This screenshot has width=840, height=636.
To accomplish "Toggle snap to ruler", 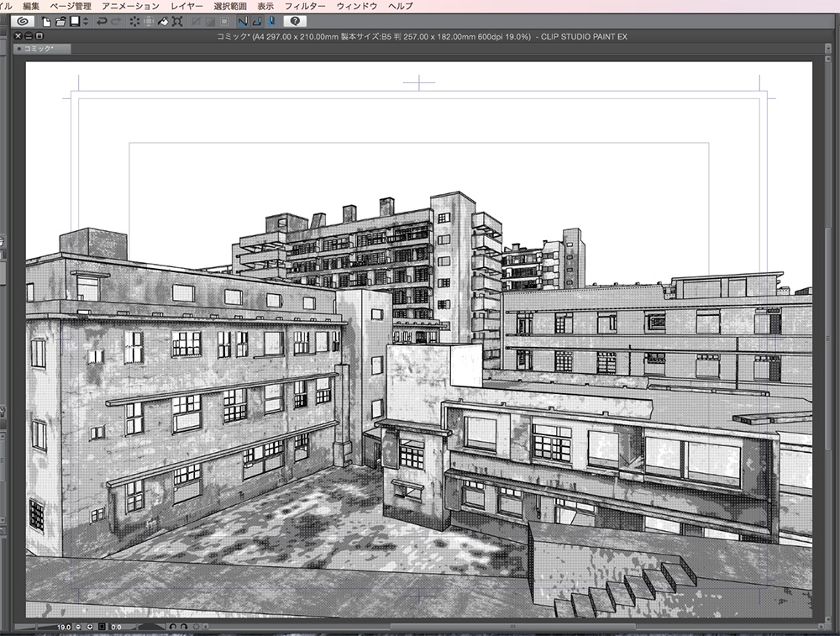I will pos(243,22).
